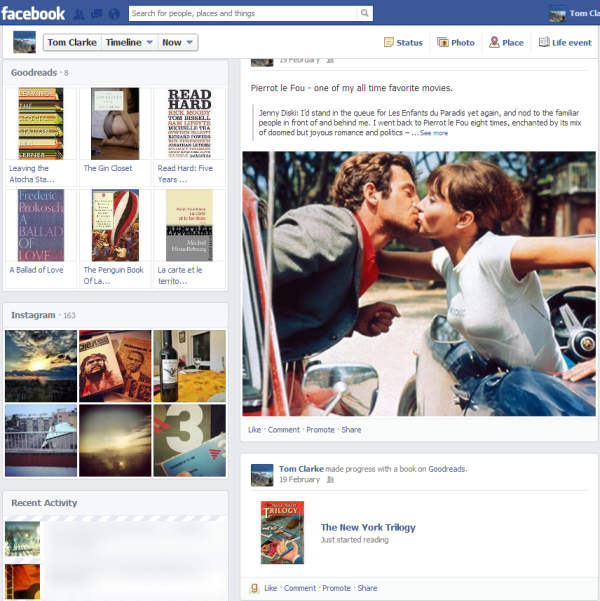Image resolution: width=600 pixels, height=601 pixels.
Task: Open Tom Clarke profile in top-right bar
Action: point(574,13)
